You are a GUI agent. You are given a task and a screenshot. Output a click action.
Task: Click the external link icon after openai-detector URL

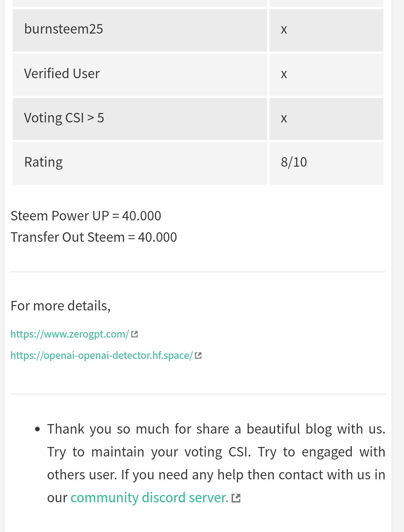coord(198,356)
